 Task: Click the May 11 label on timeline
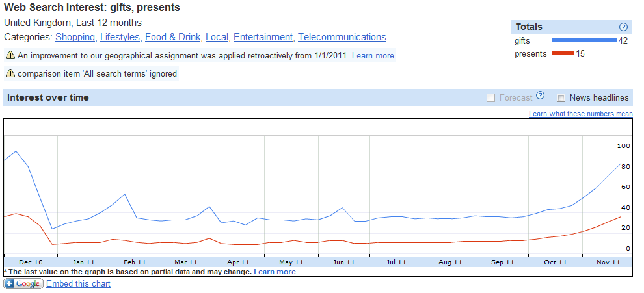tap(291, 262)
